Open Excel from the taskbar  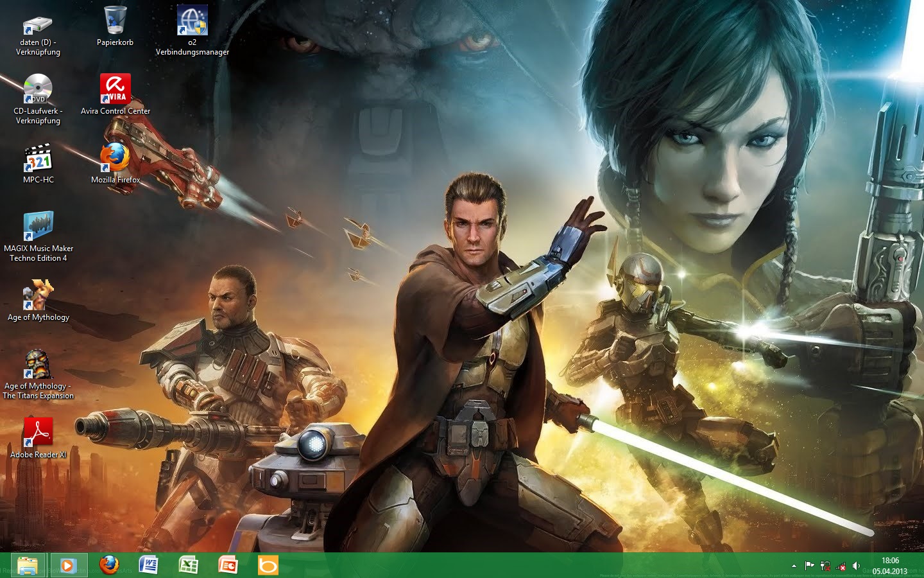(x=188, y=565)
